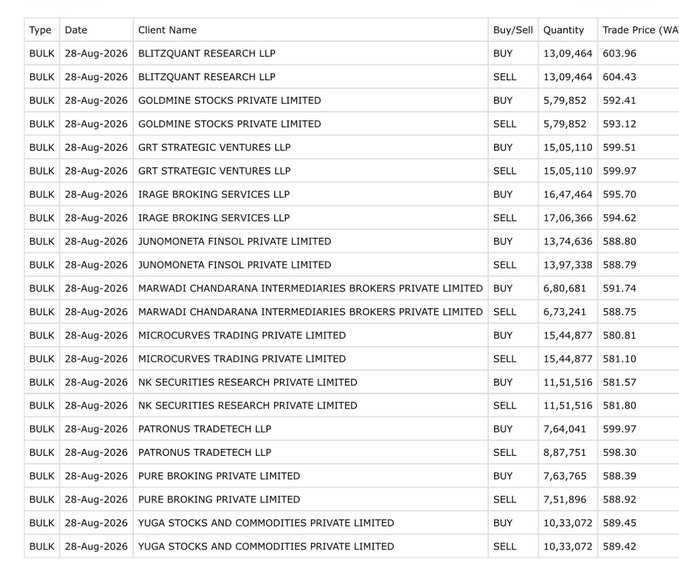Click quantity 16,47,464
Screen dimensions: 679x576
568,194
